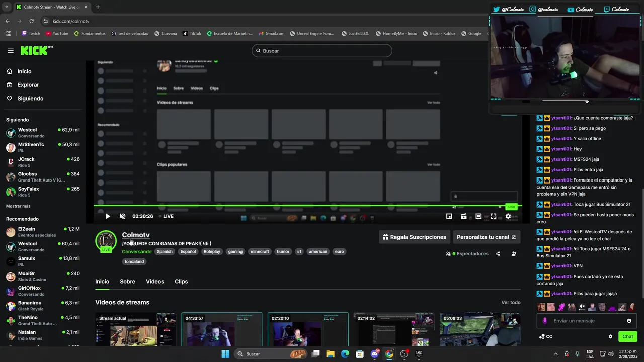Screen dimensions: 644x362
Task: Pick the muted-speaker emote in chat row
Action: click(582, 307)
